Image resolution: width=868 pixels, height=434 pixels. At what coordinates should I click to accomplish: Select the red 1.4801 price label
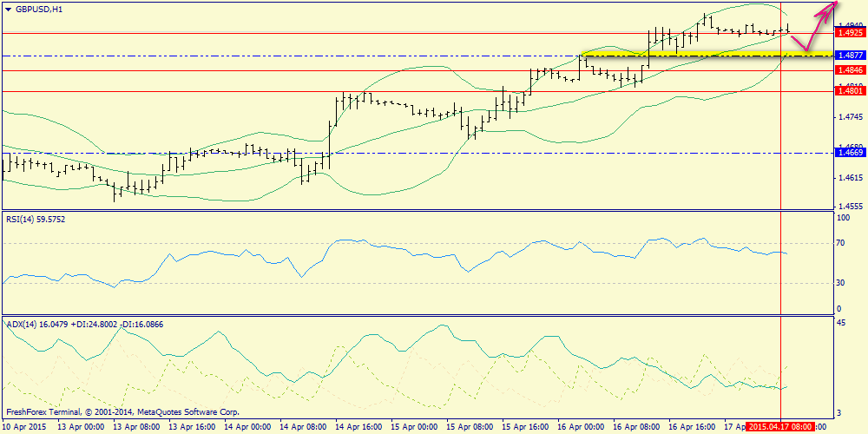849,91
